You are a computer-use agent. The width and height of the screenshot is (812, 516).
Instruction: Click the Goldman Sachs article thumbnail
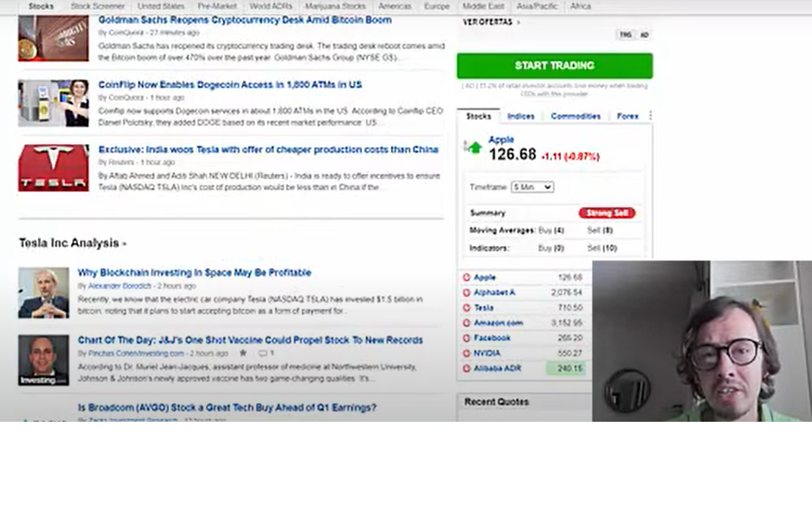[x=53, y=38]
